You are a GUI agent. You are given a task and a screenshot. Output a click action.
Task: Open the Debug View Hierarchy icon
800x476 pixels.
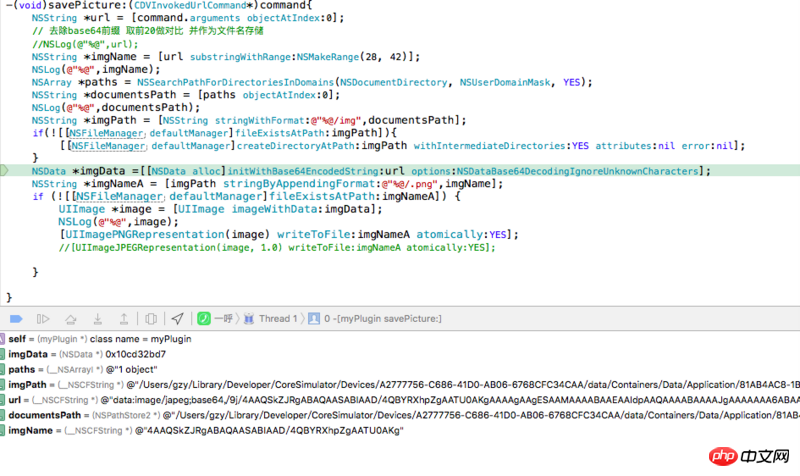[150, 318]
